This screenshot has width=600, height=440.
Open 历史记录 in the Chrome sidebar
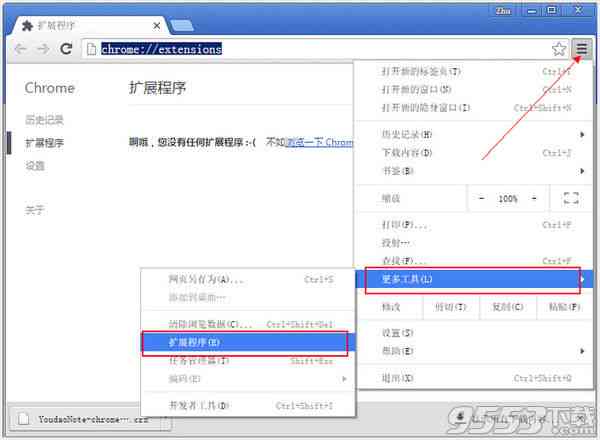click(44, 120)
